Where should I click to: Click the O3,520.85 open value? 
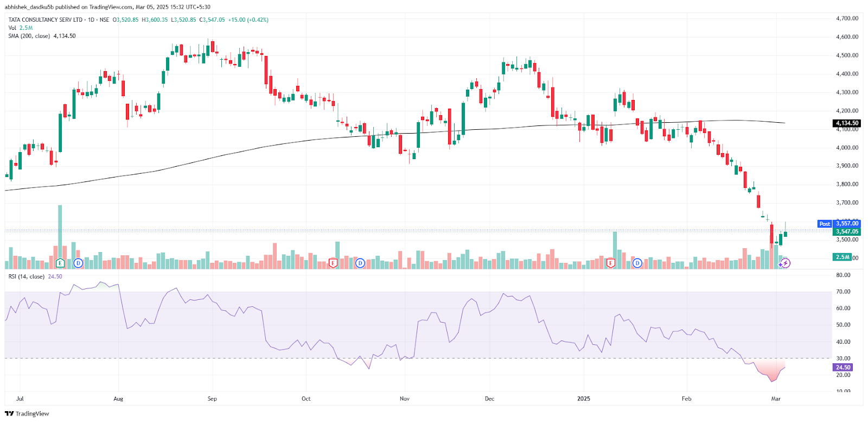pyautogui.click(x=125, y=20)
